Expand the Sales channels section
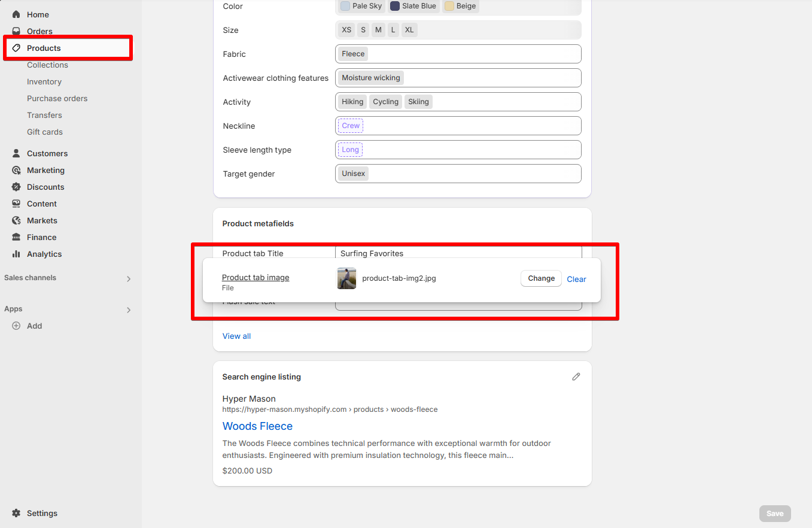Image resolution: width=812 pixels, height=528 pixels. (128, 278)
